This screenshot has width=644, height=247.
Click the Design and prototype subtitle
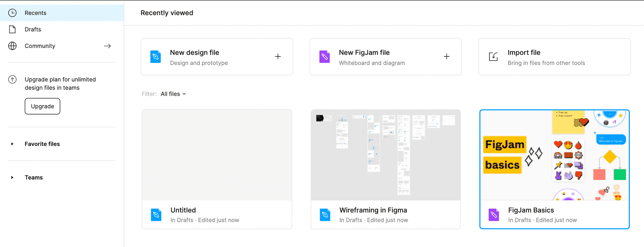coord(199,63)
